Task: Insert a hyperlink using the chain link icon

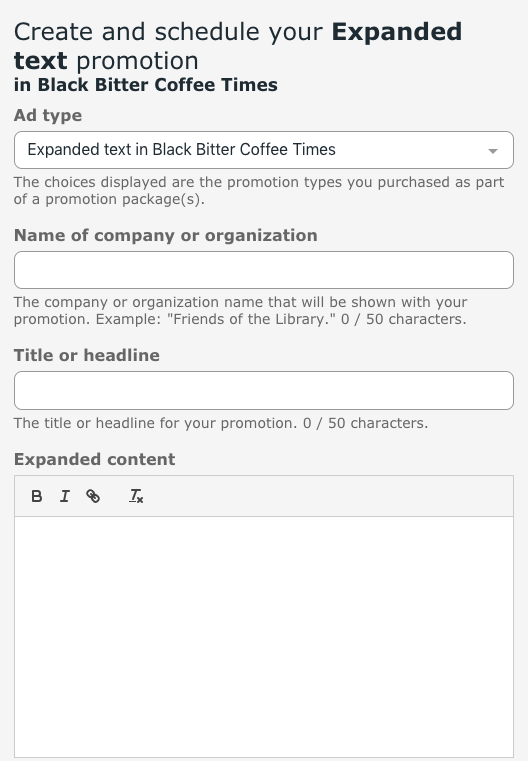Action: (x=93, y=496)
